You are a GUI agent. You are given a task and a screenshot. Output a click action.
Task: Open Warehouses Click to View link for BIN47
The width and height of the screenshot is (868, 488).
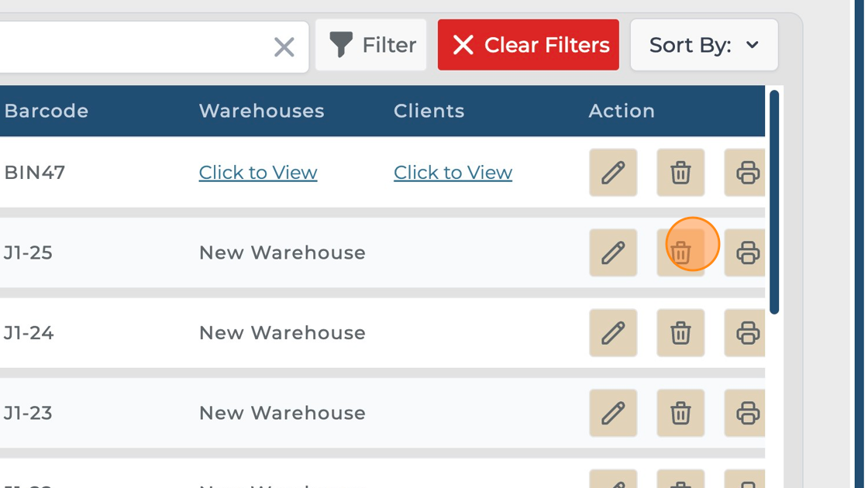point(258,173)
